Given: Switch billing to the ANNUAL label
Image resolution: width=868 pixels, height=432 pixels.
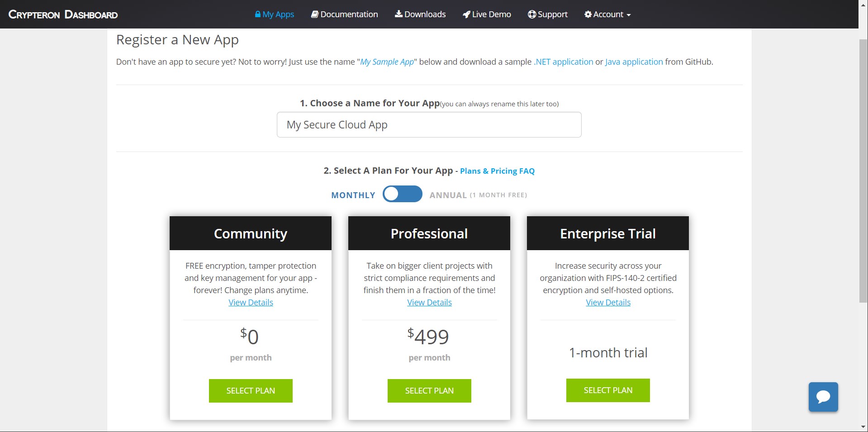Looking at the screenshot, I should pyautogui.click(x=448, y=195).
